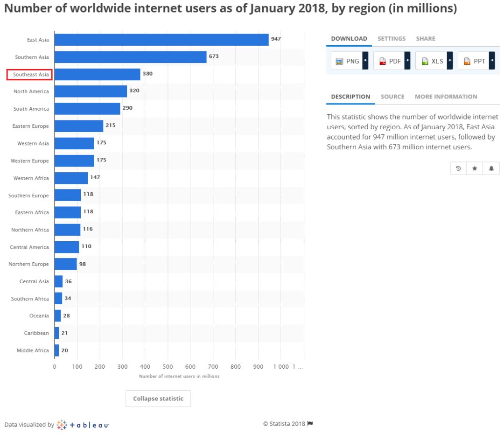Open the Tableau logo link
The image size is (504, 434).
coord(83,425)
